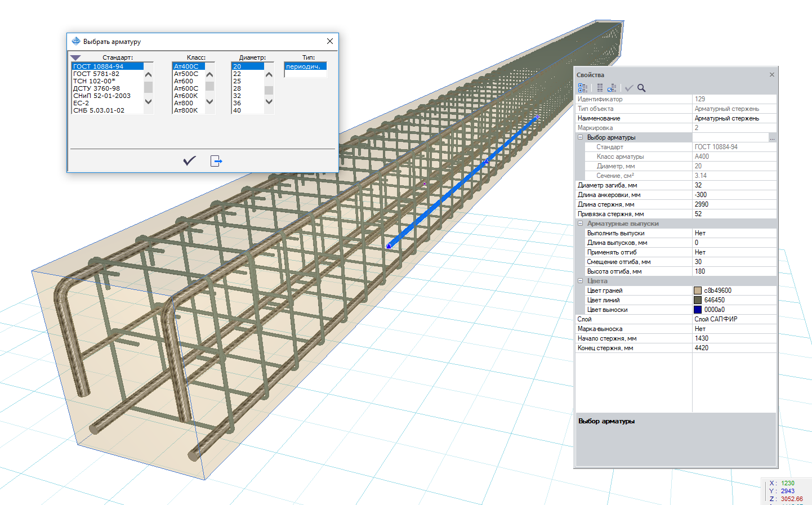Confirm rebar selection with the checkmark icon
The width and height of the screenshot is (812, 505).
(x=189, y=161)
